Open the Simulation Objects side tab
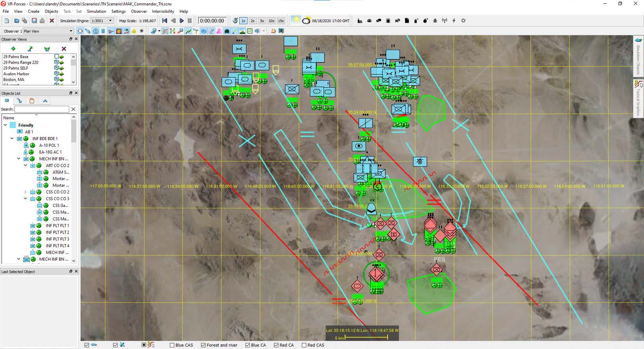The width and height of the screenshot is (644, 349). click(638, 57)
